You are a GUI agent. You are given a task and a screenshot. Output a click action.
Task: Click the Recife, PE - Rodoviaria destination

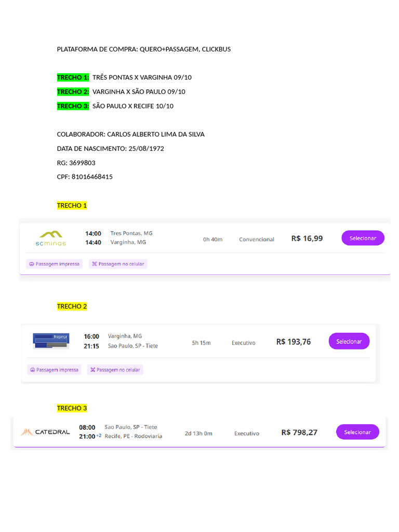[x=134, y=436]
